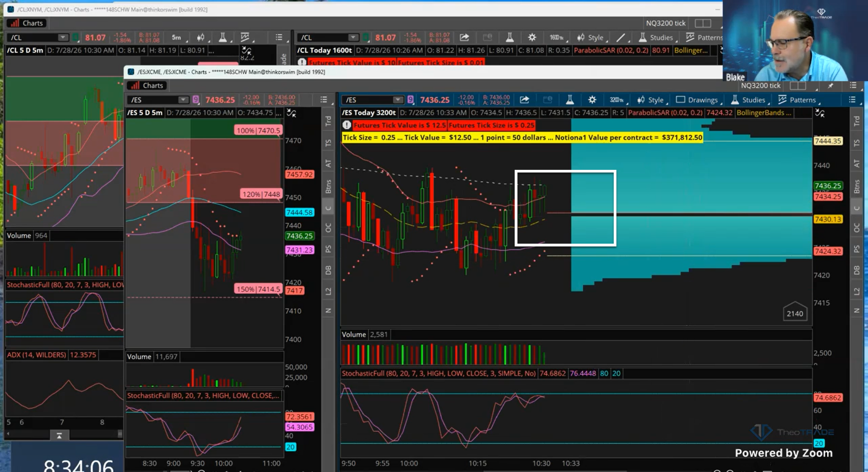Screen dimensions: 868x472
Task: Click 7444.35 price label on /ES Today 3200t axis
Action: point(828,141)
